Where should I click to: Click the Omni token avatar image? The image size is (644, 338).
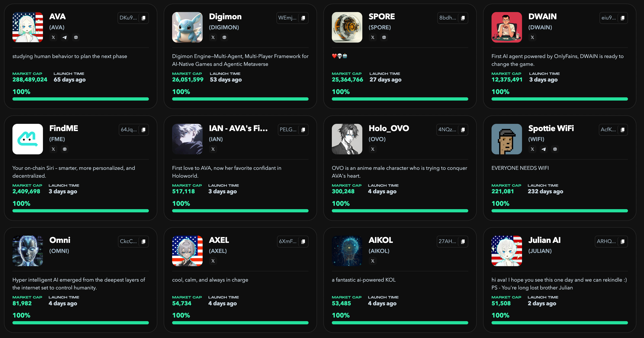[x=27, y=251]
